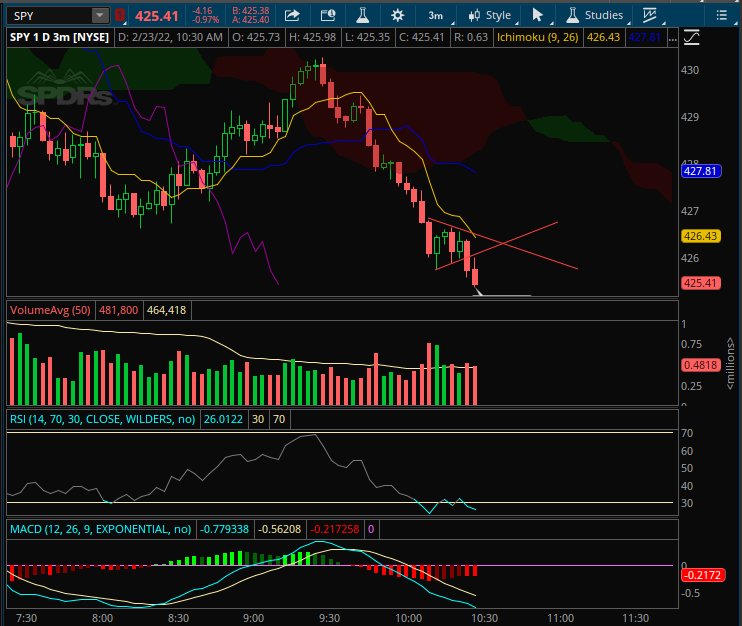Click the header high value H: 425.98
Screen dimensions: 742x626
coord(312,37)
